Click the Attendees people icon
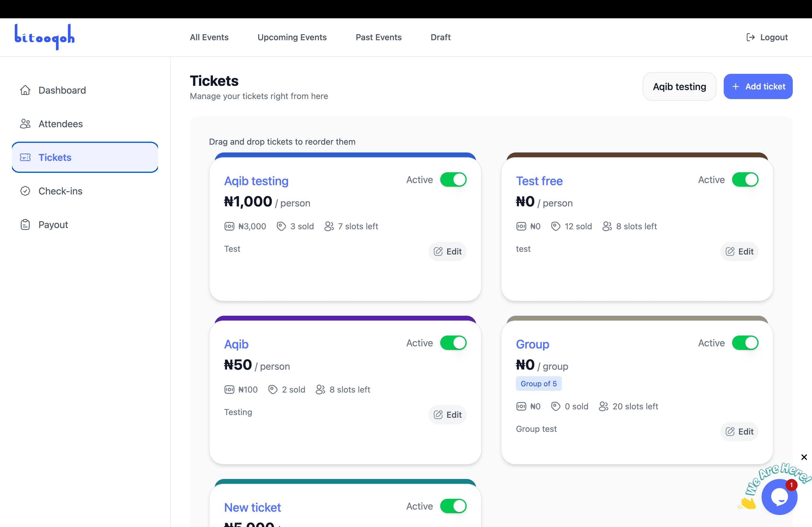The width and height of the screenshot is (812, 527). click(25, 124)
